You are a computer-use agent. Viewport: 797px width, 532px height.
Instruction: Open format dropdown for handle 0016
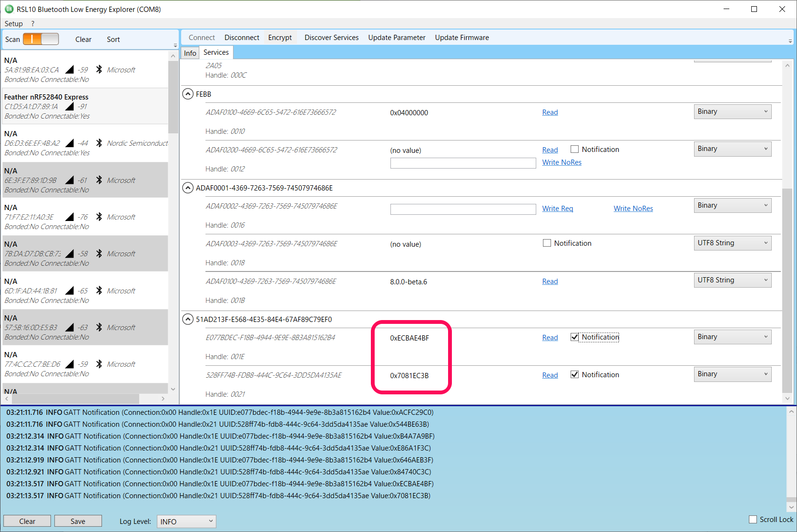(x=732, y=205)
